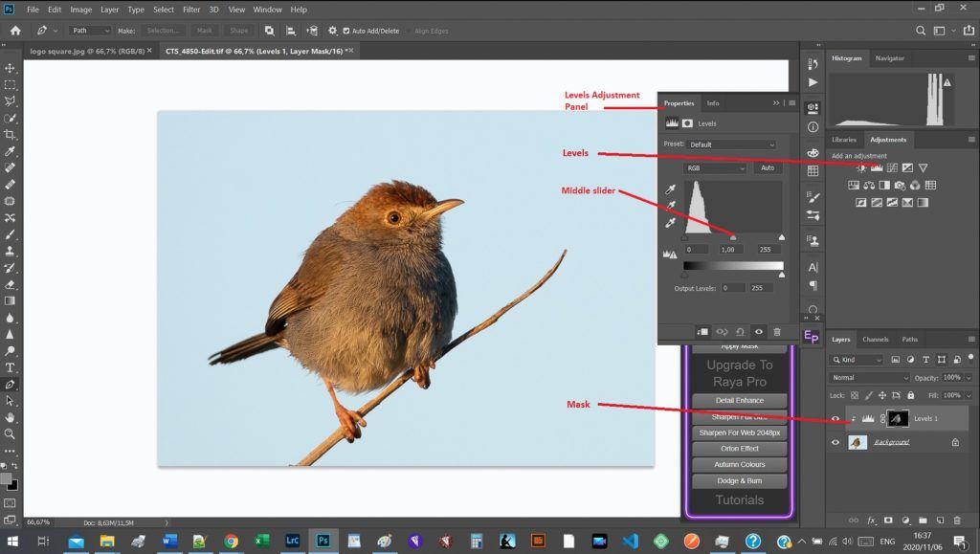Hide the Background layer
Viewport: 980px width, 554px height.
[835, 443]
